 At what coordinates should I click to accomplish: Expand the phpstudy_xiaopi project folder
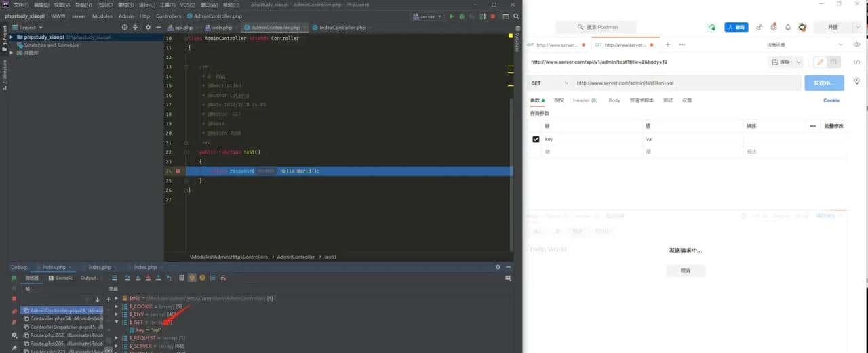[12, 37]
